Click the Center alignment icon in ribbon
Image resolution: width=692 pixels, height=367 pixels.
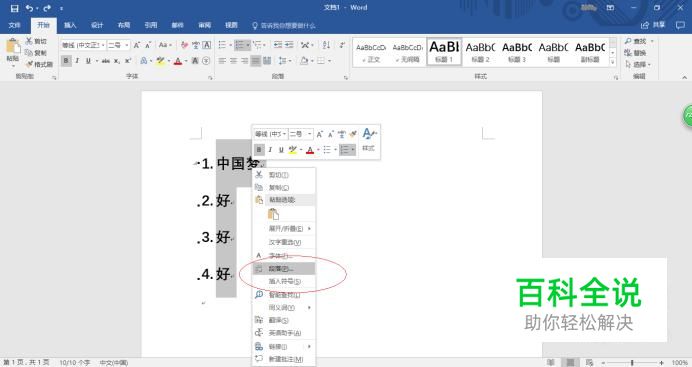click(x=233, y=61)
